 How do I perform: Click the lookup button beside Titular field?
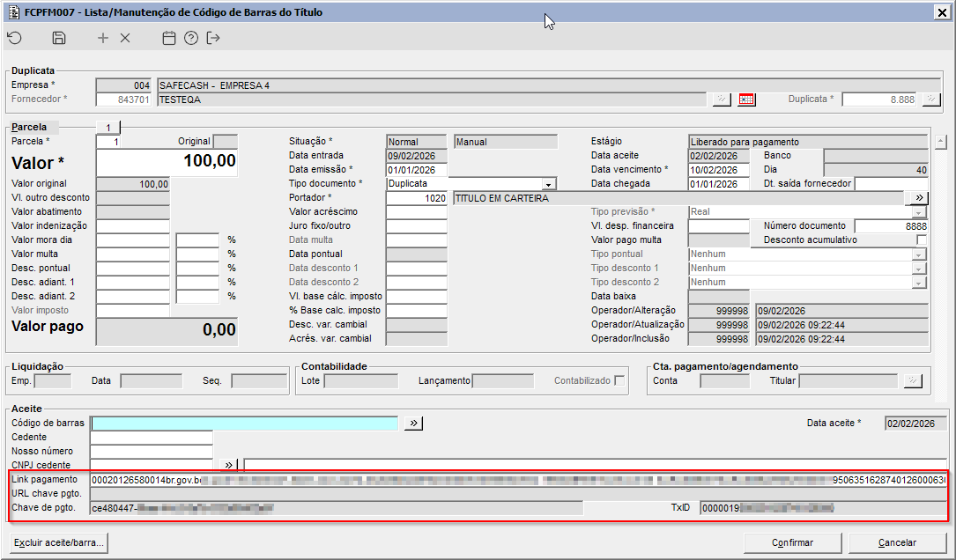click(912, 381)
